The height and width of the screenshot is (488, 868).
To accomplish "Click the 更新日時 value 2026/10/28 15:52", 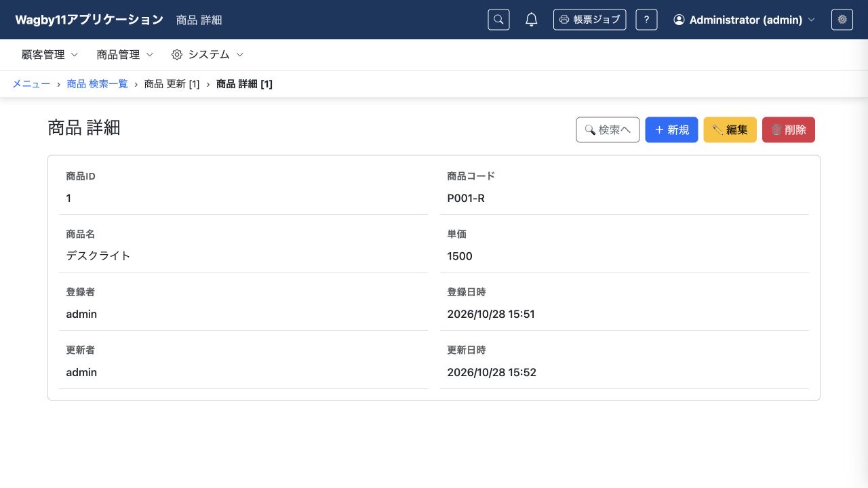I will [492, 373].
